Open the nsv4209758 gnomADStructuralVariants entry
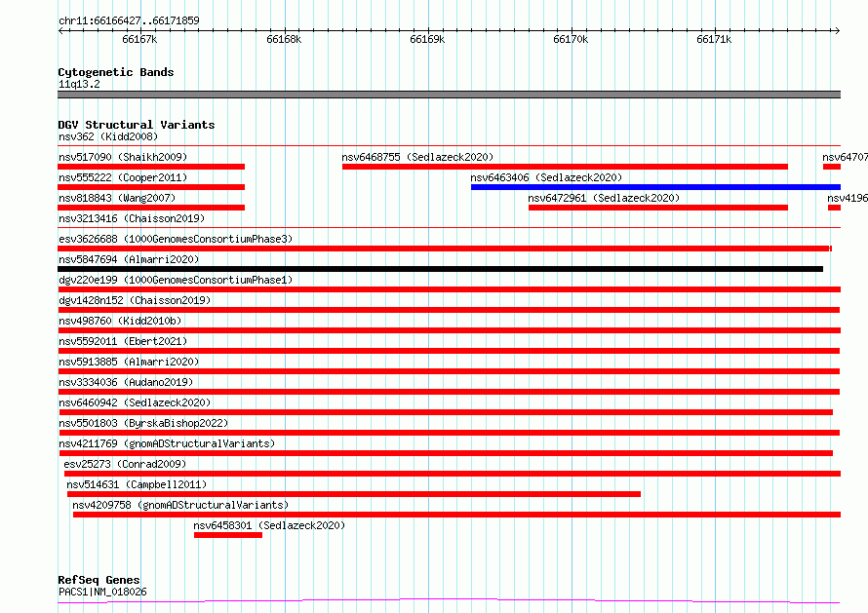This screenshot has width=868, height=613. tap(180, 505)
